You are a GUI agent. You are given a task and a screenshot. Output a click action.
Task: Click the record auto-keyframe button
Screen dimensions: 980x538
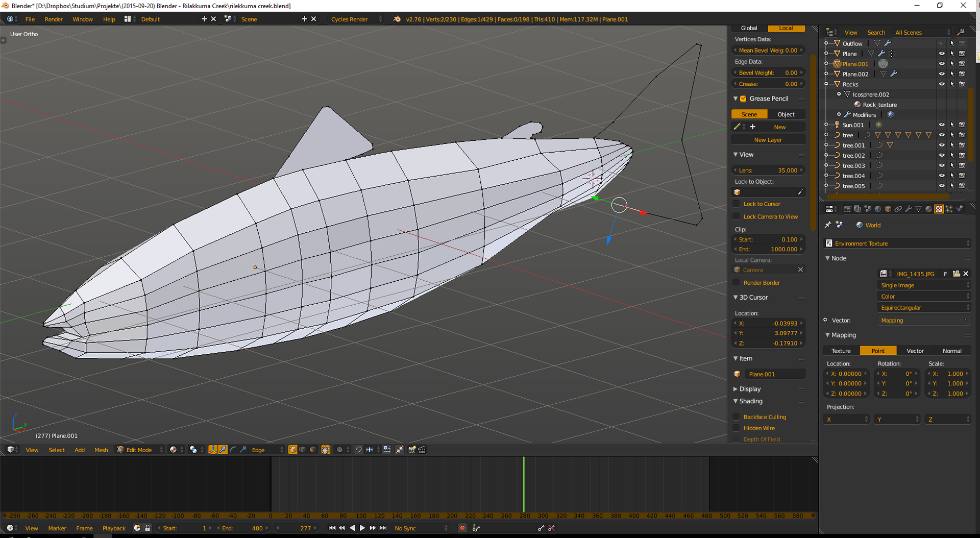[462, 528]
